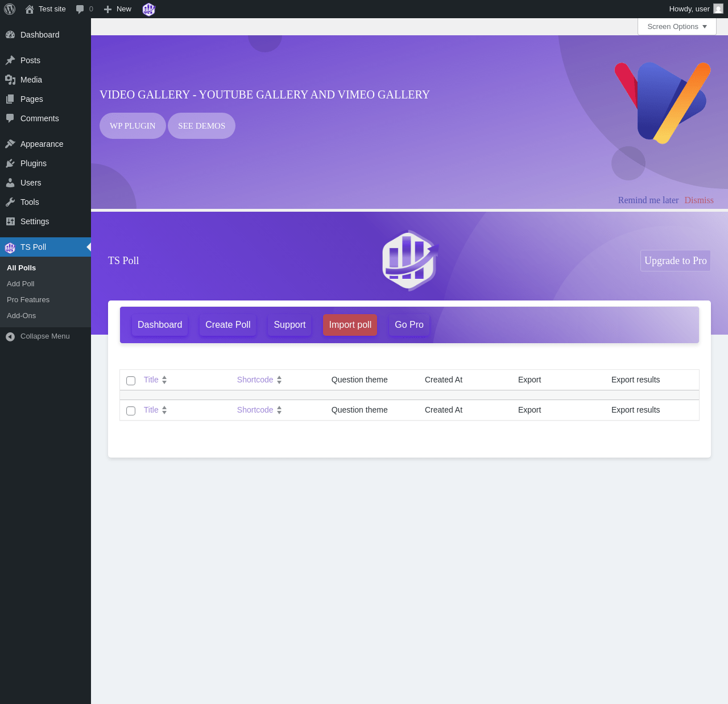Image resolution: width=728 pixels, height=704 pixels.
Task: Click the Create Poll button
Action: click(x=227, y=324)
